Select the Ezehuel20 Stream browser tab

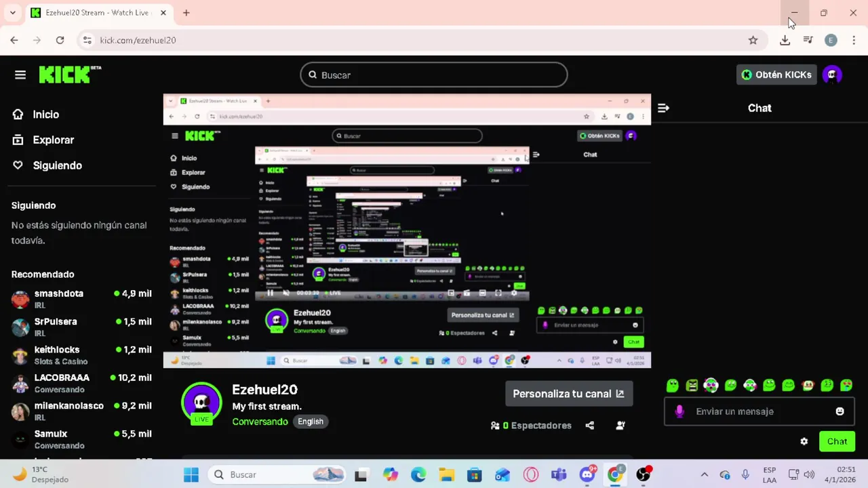[x=98, y=13]
